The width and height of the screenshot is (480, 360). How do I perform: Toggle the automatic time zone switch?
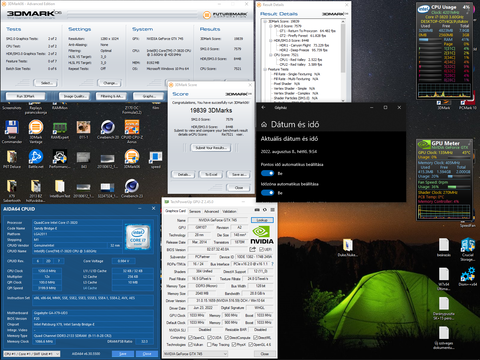point(267,192)
